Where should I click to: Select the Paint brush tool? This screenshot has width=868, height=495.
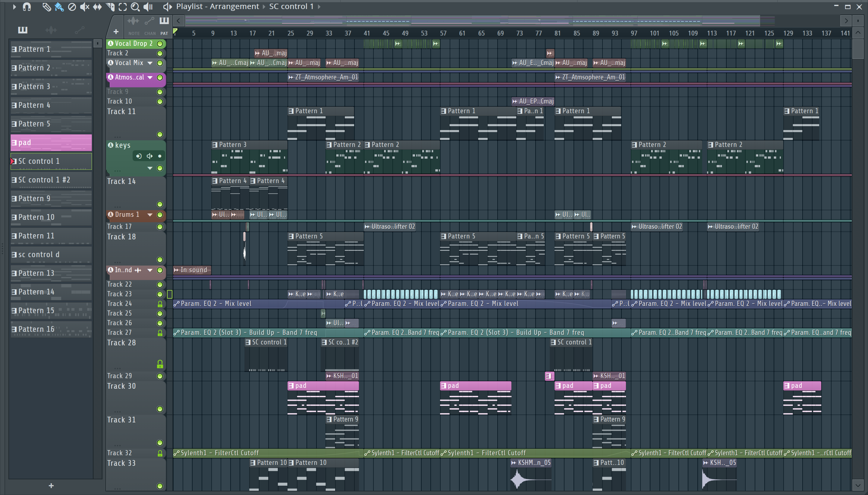pyautogui.click(x=59, y=6)
